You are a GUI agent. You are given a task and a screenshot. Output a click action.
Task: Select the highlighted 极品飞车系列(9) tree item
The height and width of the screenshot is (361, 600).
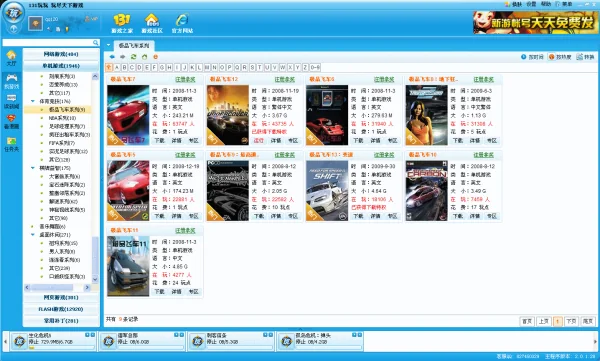pyautogui.click(x=58, y=109)
